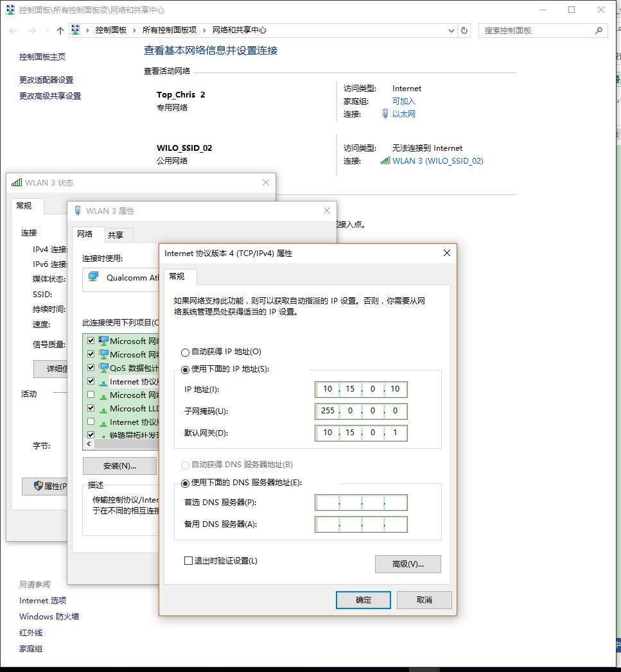
Task: Open WLAN 3 (WILO_SSID_02) connection link
Action: [x=438, y=160]
